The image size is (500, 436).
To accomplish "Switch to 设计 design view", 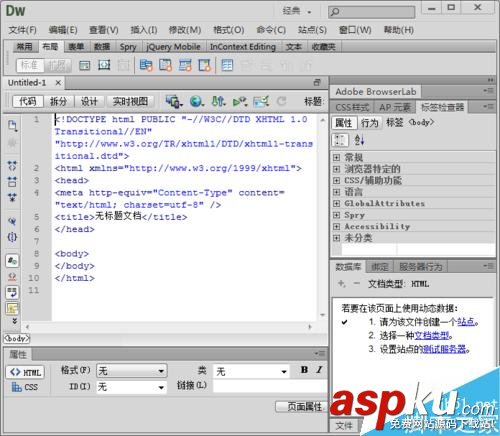I will click(x=89, y=101).
